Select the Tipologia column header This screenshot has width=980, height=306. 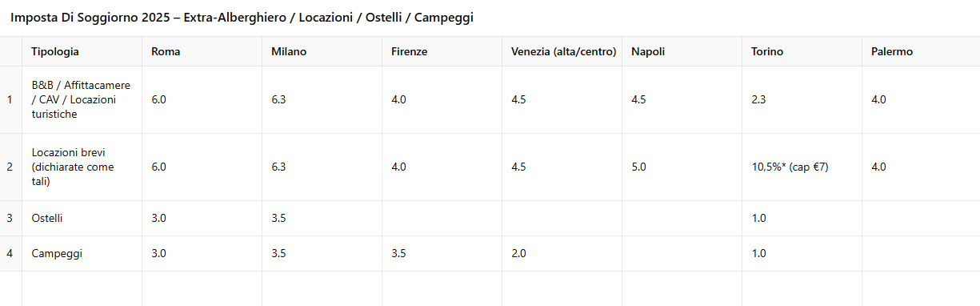(x=82, y=51)
